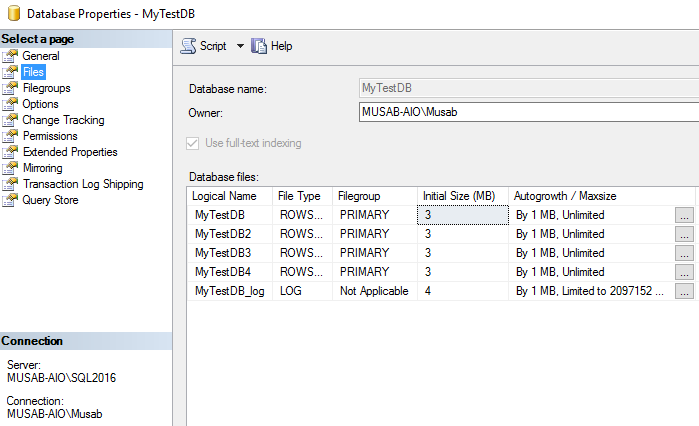Viewport: 699px width, 426px height.
Task: Click the Options page icon
Action: 11,104
